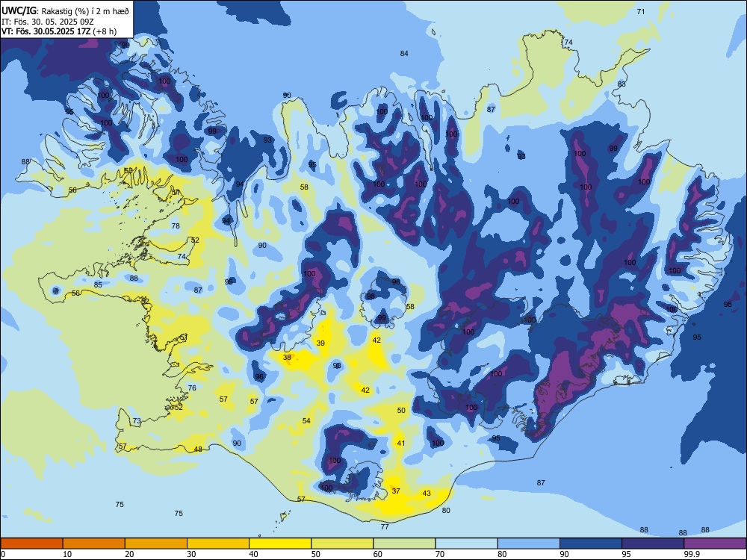
Task: Click the humidity value 77 south of the coast
Action: point(385,526)
